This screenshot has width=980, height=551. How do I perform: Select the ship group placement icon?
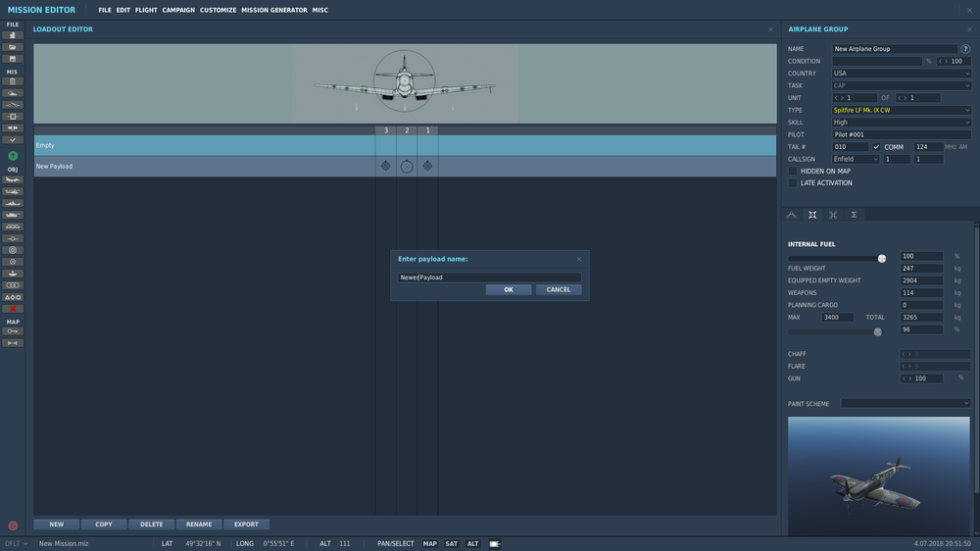click(x=13, y=203)
